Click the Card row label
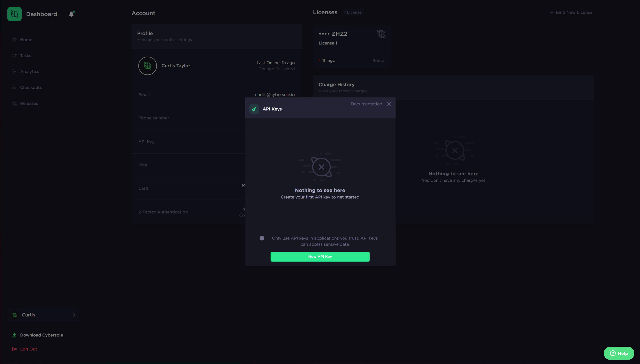Image resolution: width=640 pixels, height=364 pixels. 143,188
